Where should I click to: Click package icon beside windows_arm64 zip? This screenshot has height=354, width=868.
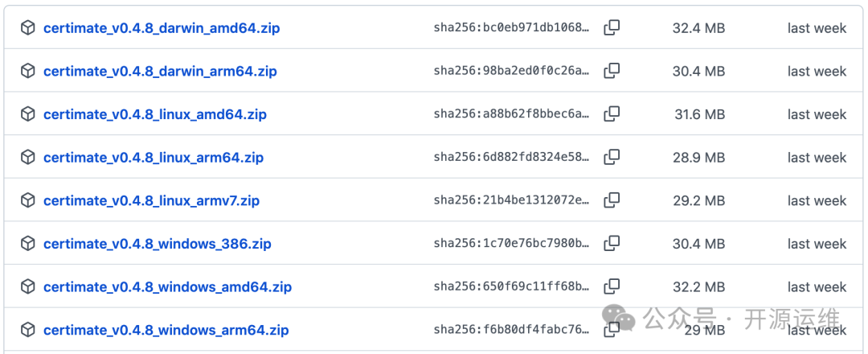tap(28, 330)
